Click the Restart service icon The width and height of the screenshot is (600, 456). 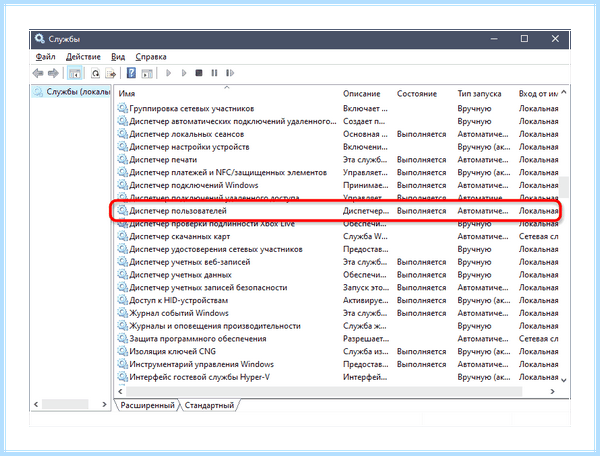click(x=230, y=73)
